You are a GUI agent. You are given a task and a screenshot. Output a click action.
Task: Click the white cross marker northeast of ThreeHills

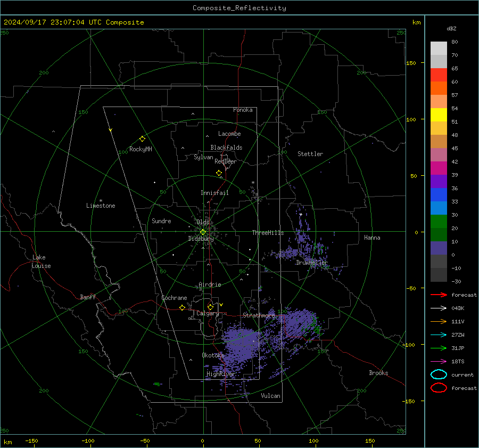[x=301, y=214]
